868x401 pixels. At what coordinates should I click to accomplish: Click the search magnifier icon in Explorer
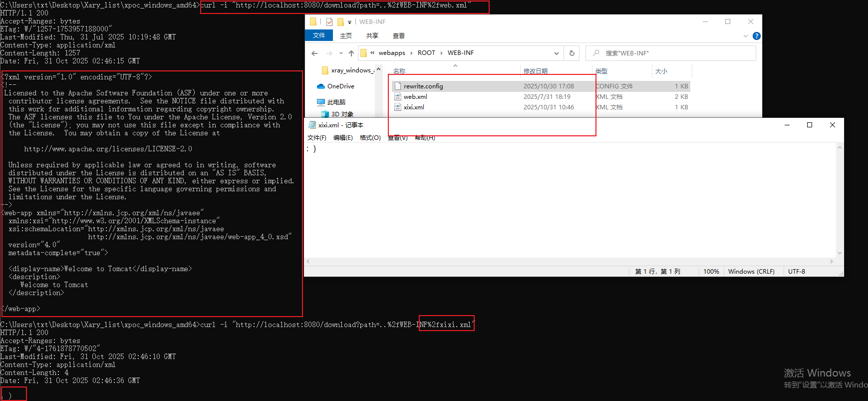point(596,53)
